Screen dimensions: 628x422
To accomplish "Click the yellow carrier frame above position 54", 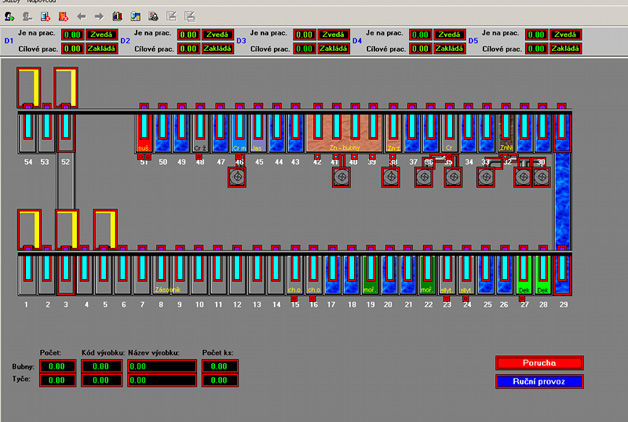I will tap(29, 88).
